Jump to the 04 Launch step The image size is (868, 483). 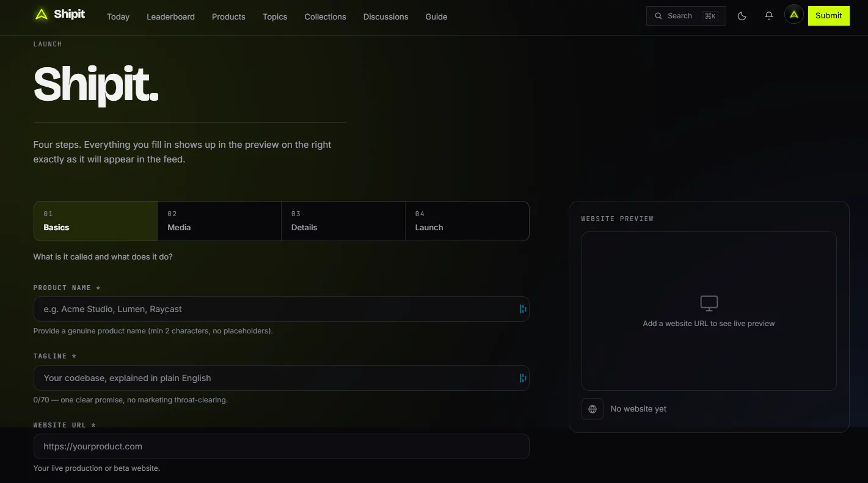(467, 221)
